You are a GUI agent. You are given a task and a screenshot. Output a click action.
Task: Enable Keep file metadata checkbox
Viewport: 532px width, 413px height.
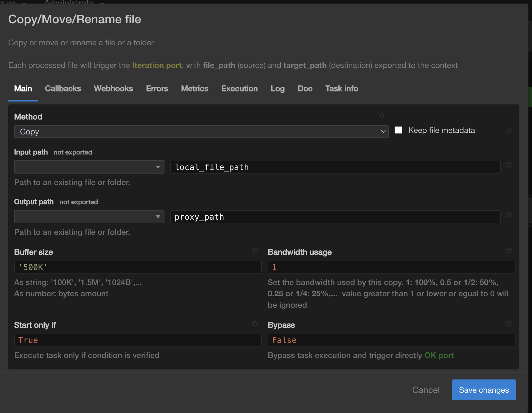tap(398, 130)
